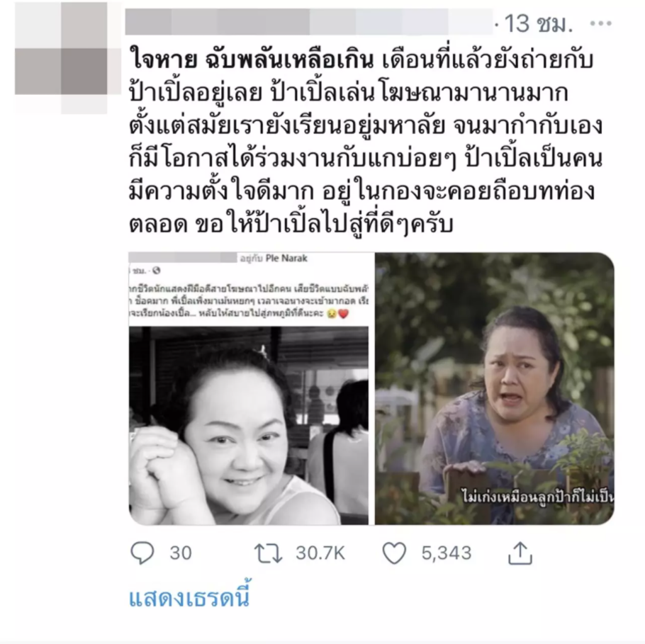
Task: Click the blurred account name
Action: [x=308, y=21]
